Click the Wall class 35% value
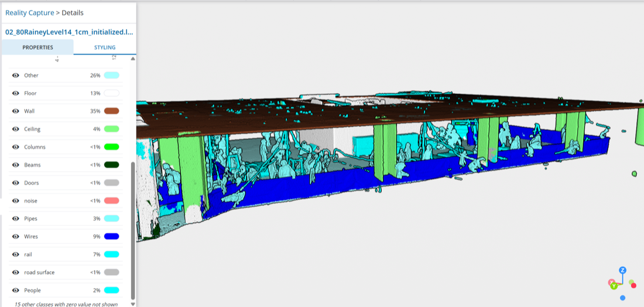The image size is (644, 307). point(95,111)
